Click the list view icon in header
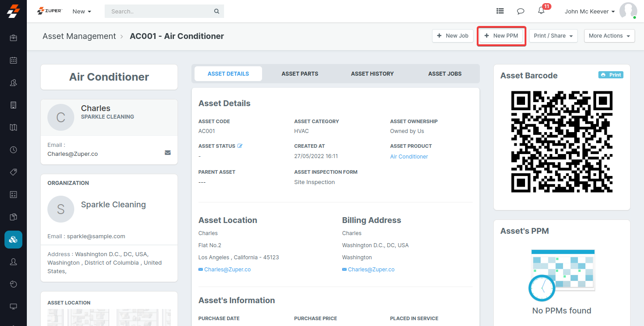 pyautogui.click(x=500, y=11)
